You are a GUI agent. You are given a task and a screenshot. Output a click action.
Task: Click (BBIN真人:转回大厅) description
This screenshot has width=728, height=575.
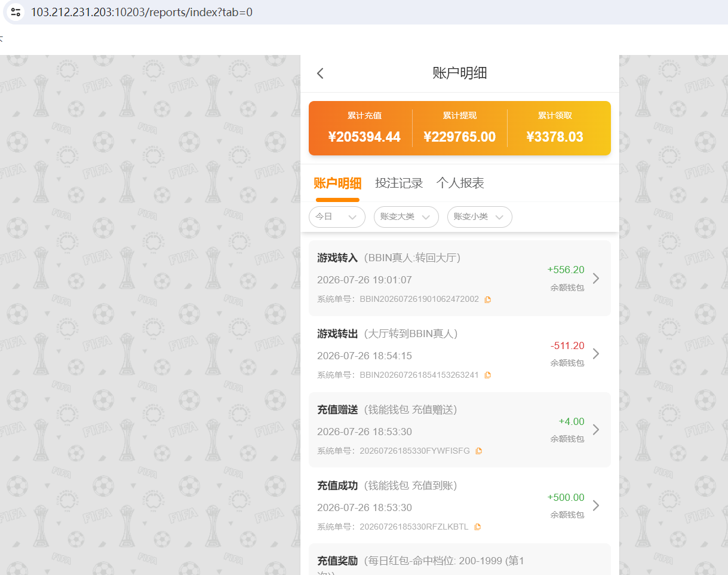[412, 258]
